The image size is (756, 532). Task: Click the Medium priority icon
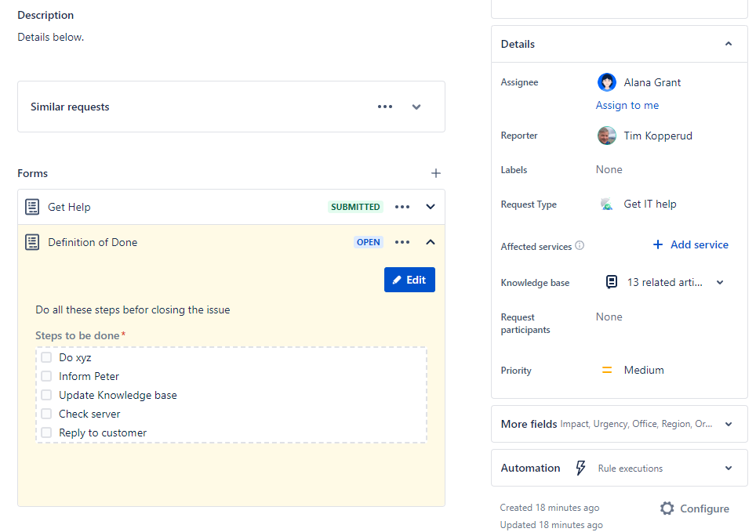pos(607,370)
